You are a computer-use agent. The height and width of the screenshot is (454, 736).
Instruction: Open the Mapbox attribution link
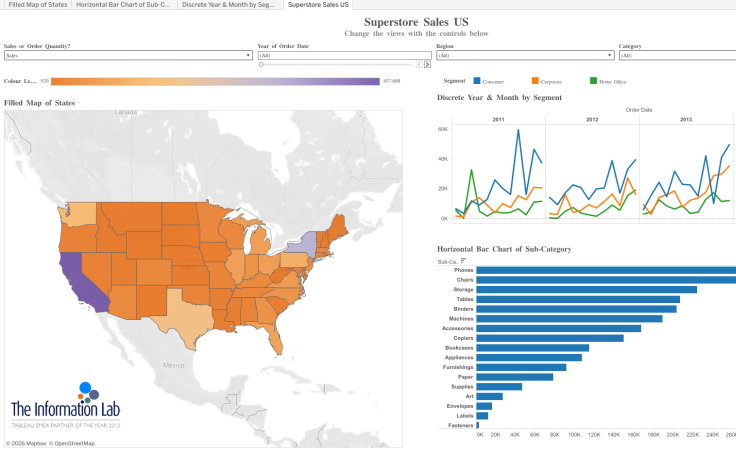[x=29, y=443]
